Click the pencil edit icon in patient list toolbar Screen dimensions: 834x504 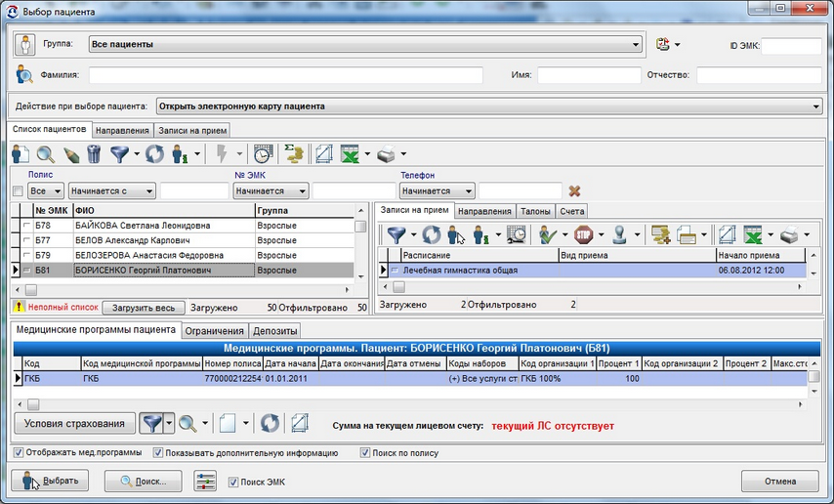(70, 154)
